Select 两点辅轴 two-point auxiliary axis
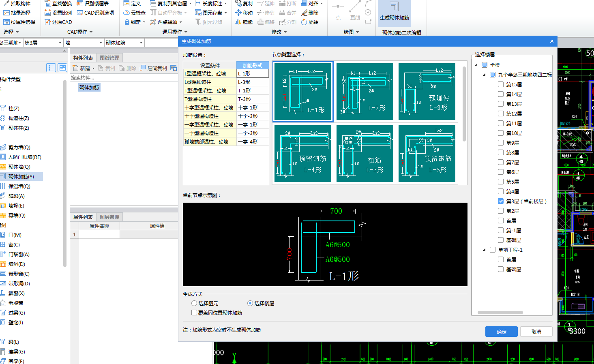This screenshot has width=594, height=364. point(166,22)
